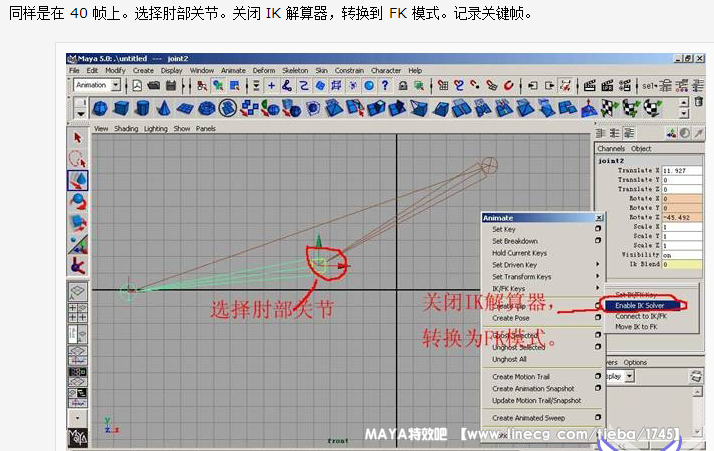Create polygon sphere from shelf

pyautogui.click(x=100, y=108)
